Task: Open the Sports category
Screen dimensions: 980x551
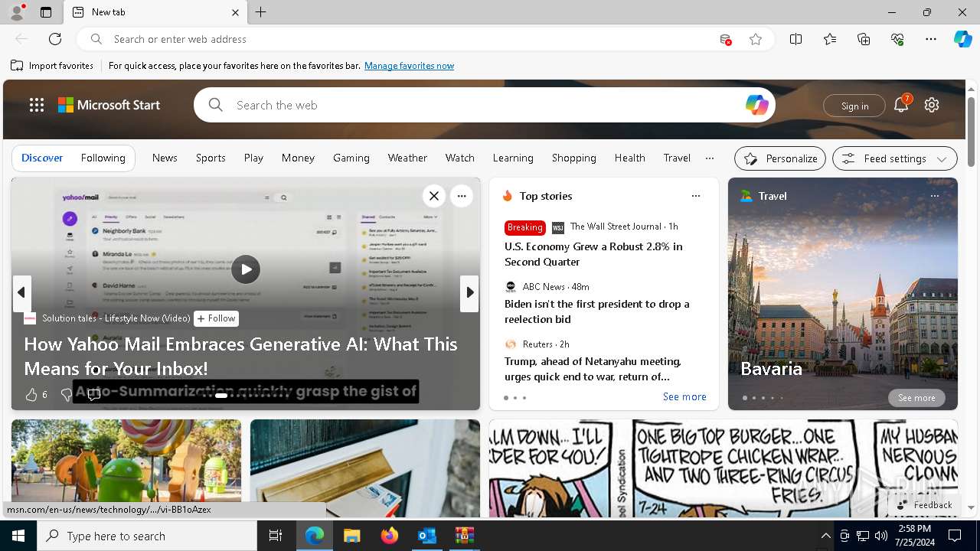Action: (x=211, y=158)
